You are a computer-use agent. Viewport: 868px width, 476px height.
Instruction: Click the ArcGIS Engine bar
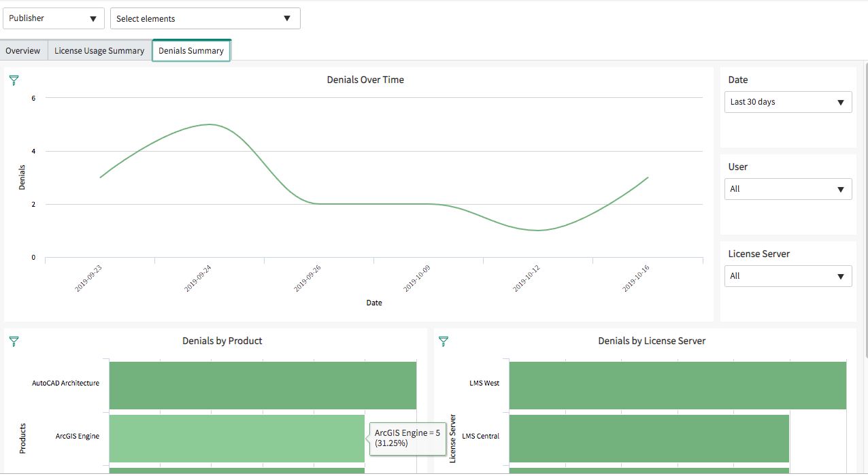point(237,439)
